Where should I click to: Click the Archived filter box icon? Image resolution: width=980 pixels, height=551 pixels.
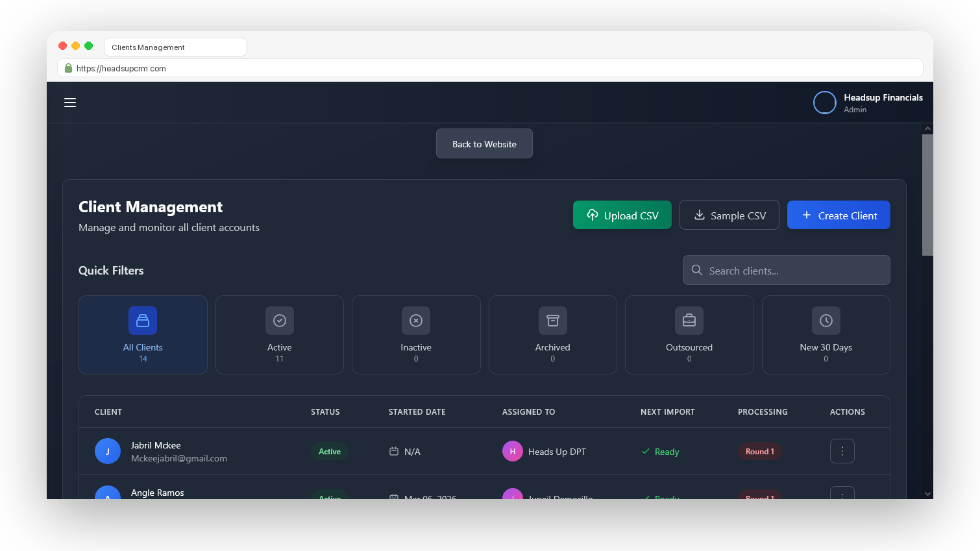pos(553,321)
